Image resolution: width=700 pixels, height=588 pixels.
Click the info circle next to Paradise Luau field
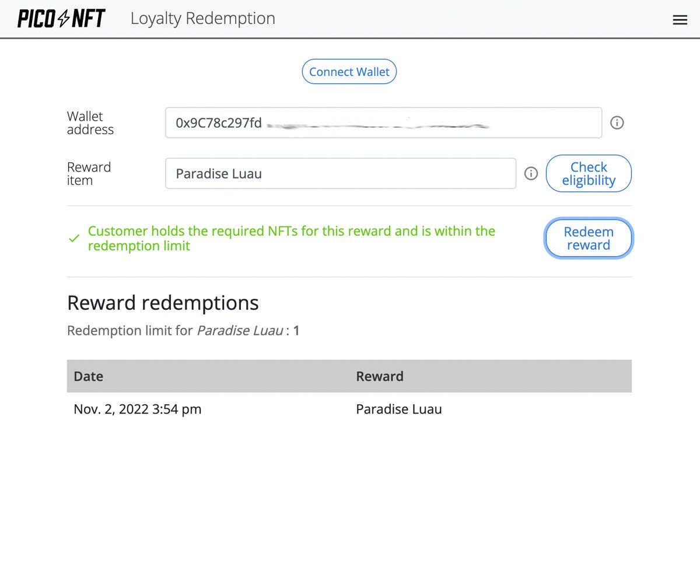point(531,173)
